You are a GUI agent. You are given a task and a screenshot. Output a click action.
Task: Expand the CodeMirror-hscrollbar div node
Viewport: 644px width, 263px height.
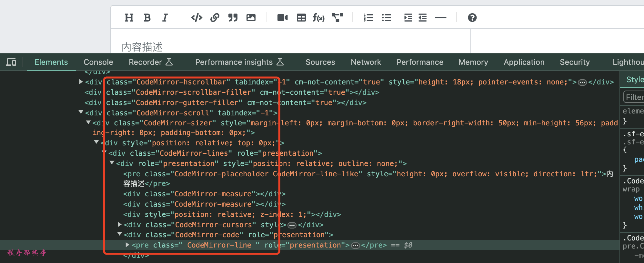pyautogui.click(x=81, y=82)
